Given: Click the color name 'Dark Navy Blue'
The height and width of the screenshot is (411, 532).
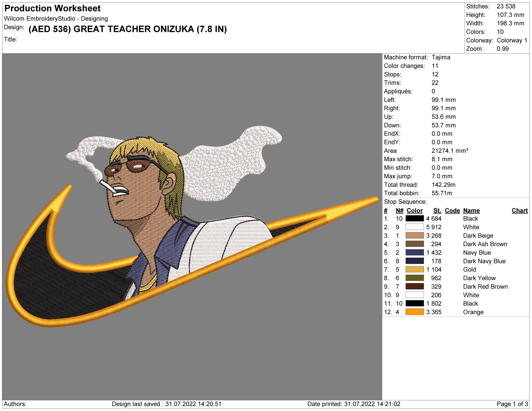Looking at the screenshot, I should click(484, 261).
